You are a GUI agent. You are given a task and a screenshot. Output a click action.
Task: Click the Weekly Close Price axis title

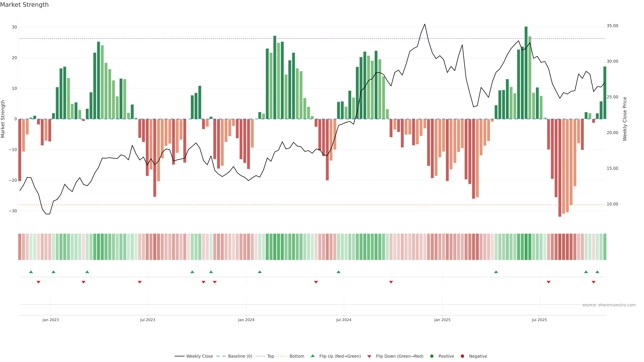pyautogui.click(x=625, y=119)
